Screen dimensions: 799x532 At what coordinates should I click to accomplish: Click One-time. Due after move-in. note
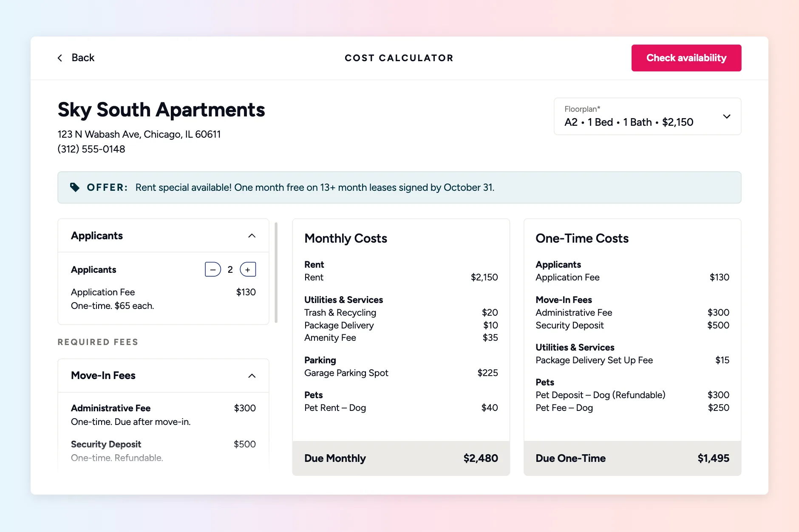(x=130, y=422)
